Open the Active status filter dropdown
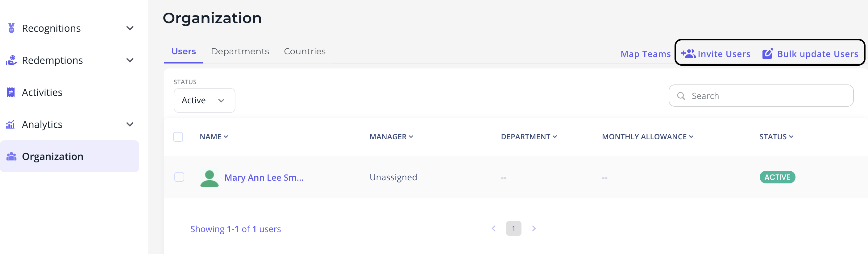Viewport: 868px width, 254px height. [205, 100]
